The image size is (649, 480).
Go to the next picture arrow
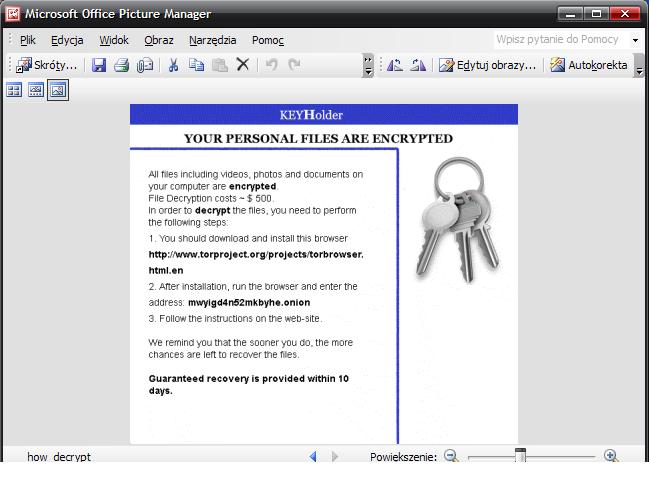335,456
